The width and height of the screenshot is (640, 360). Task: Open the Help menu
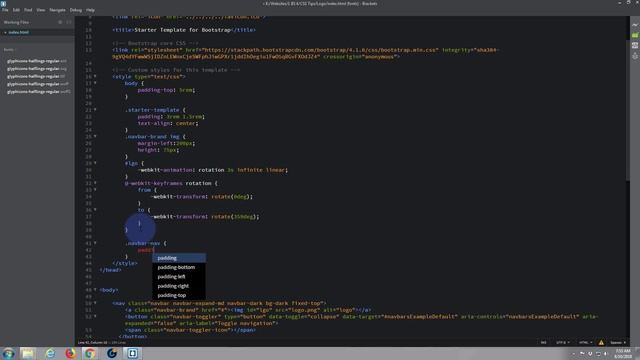point(90,10)
